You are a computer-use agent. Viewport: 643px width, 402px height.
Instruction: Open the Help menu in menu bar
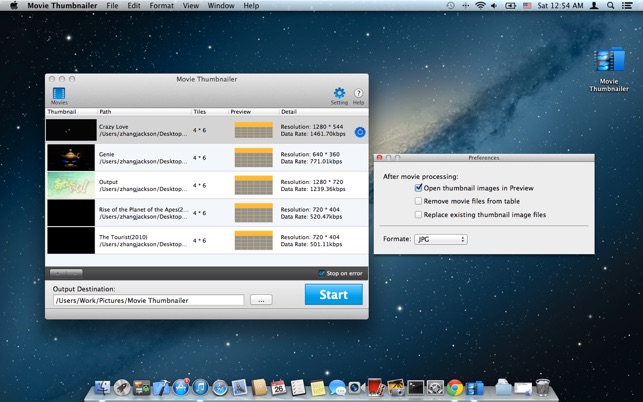(x=251, y=6)
